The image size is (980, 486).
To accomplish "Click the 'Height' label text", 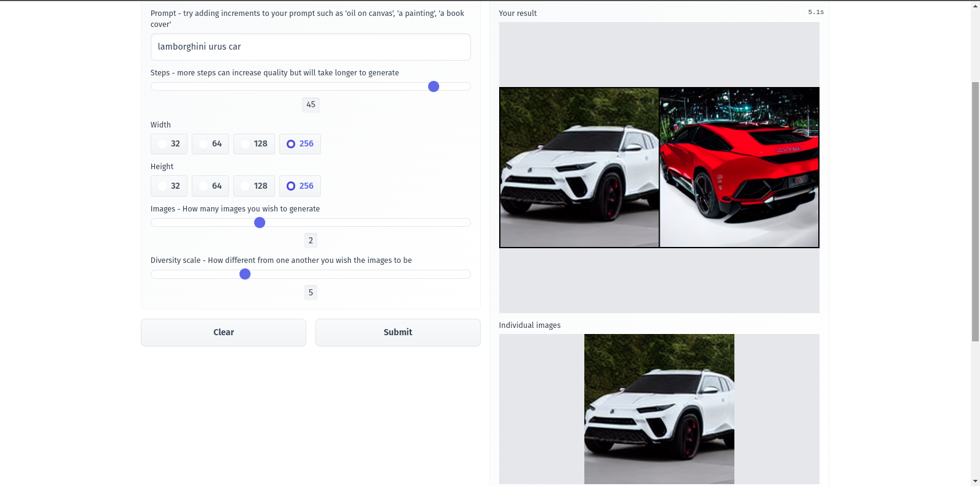I will tap(162, 167).
